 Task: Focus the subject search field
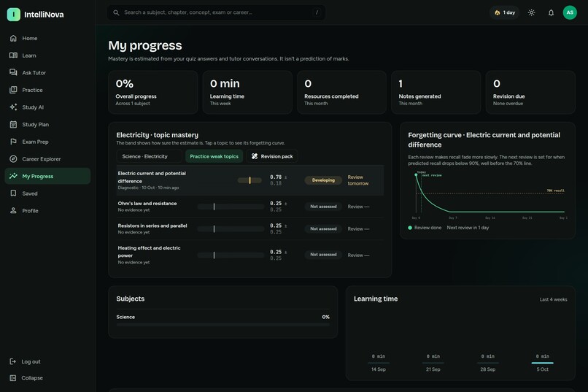tap(217, 12)
